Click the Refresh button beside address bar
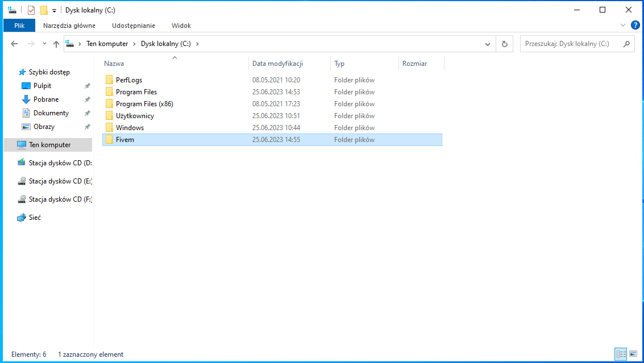Viewport: 644px width, 363px height. click(504, 44)
